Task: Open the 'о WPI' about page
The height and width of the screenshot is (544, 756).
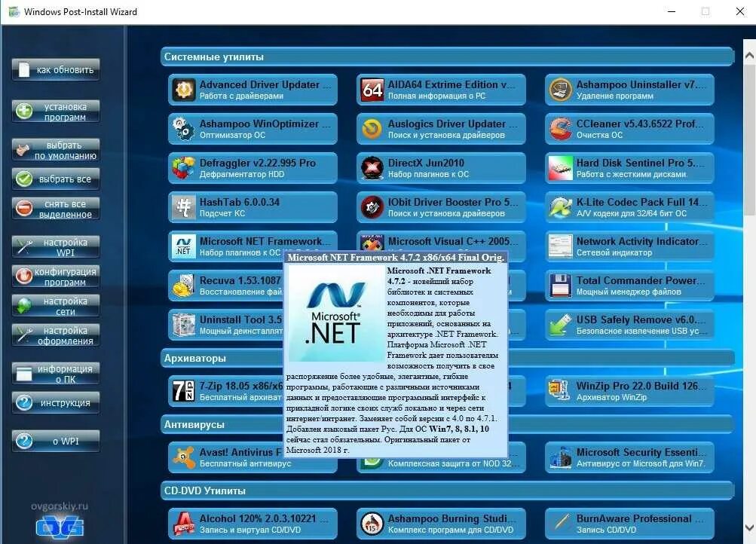Action: (x=56, y=441)
